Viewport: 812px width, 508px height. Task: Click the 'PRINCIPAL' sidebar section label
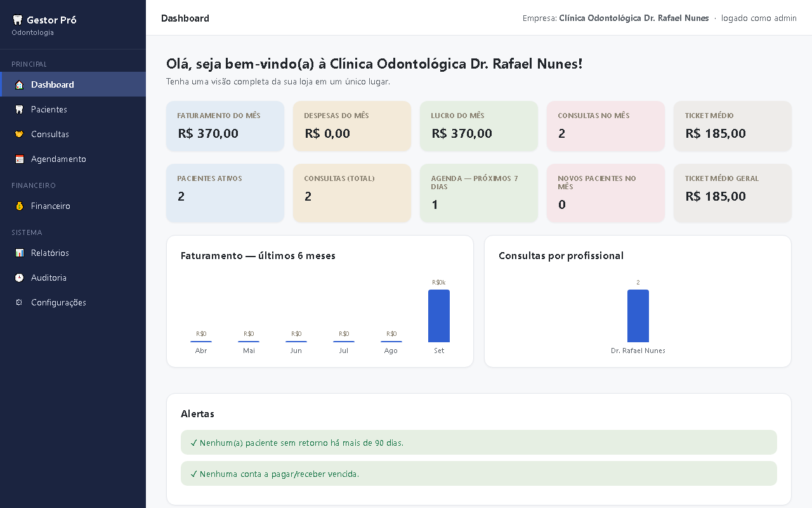29,64
